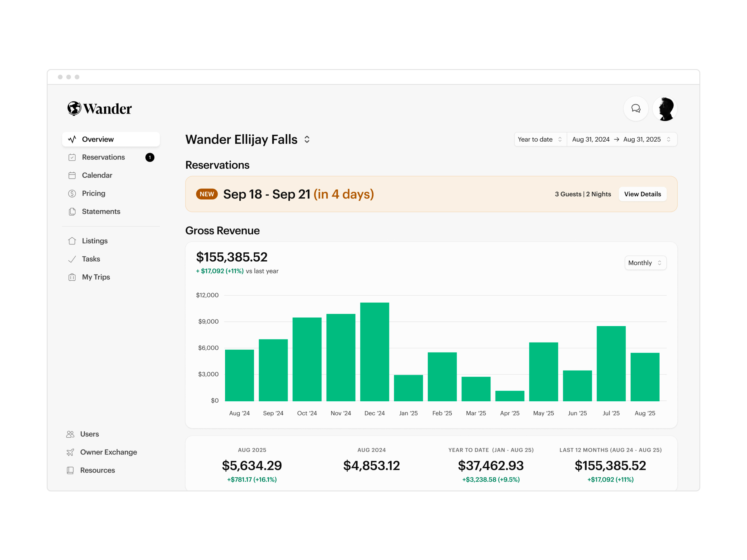Expand the Wander Ellijay Falls property selector
This screenshot has height=560, width=747.
tap(307, 139)
